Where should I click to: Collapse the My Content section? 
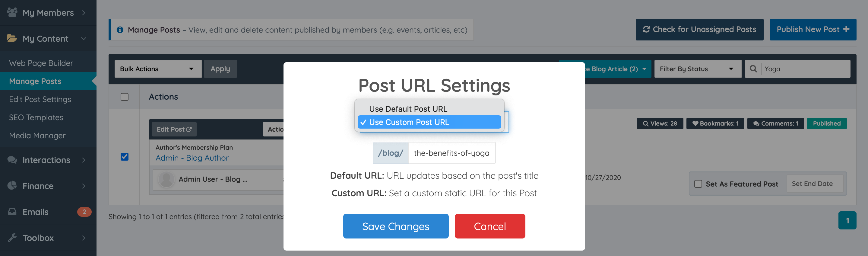pyautogui.click(x=84, y=38)
